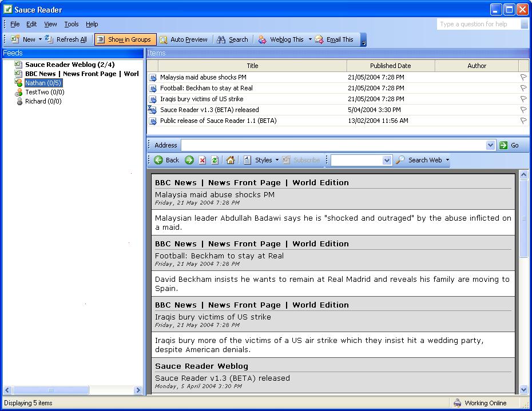Image resolution: width=532 pixels, height=411 pixels.
Task: Toggle the flag on the Sauce Reader 1.1 row
Action: tap(523, 121)
